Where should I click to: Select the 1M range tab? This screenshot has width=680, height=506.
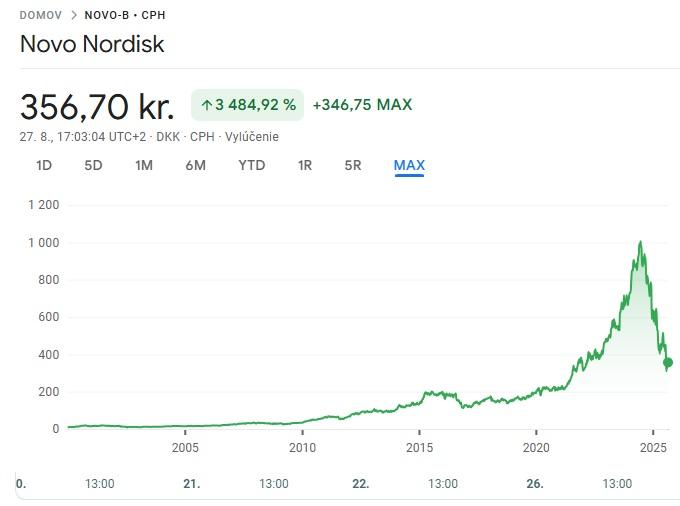click(144, 165)
